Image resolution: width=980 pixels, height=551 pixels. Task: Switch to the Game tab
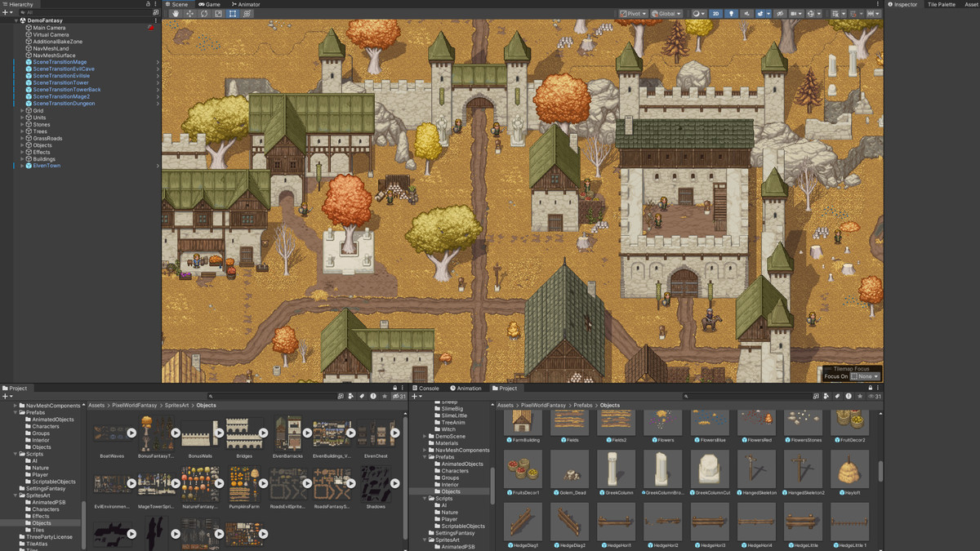click(x=209, y=4)
